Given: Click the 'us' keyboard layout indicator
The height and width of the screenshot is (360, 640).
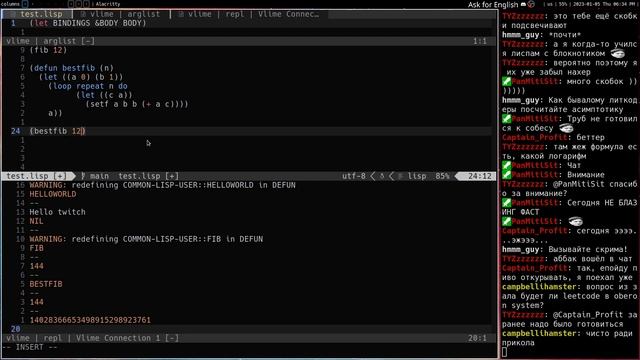Looking at the screenshot, I should tap(549, 4).
